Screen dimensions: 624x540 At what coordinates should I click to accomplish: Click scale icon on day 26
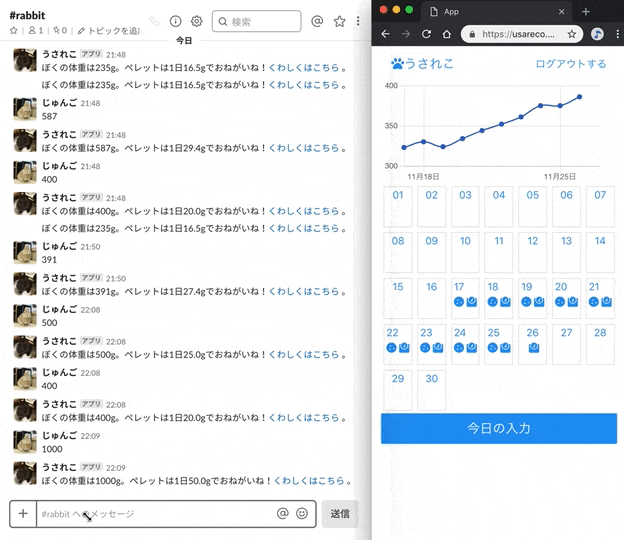tap(534, 347)
